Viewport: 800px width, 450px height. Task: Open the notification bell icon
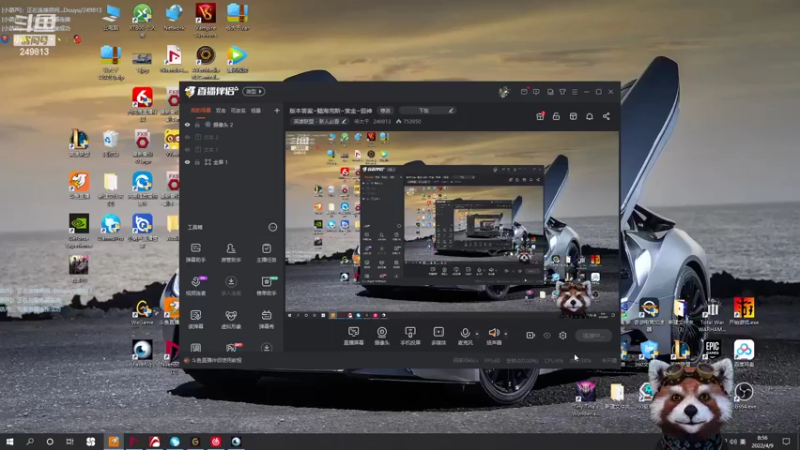589,116
